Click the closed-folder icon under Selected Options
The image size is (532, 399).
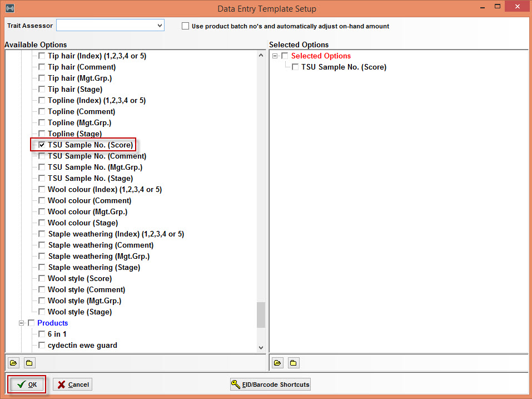click(x=293, y=363)
